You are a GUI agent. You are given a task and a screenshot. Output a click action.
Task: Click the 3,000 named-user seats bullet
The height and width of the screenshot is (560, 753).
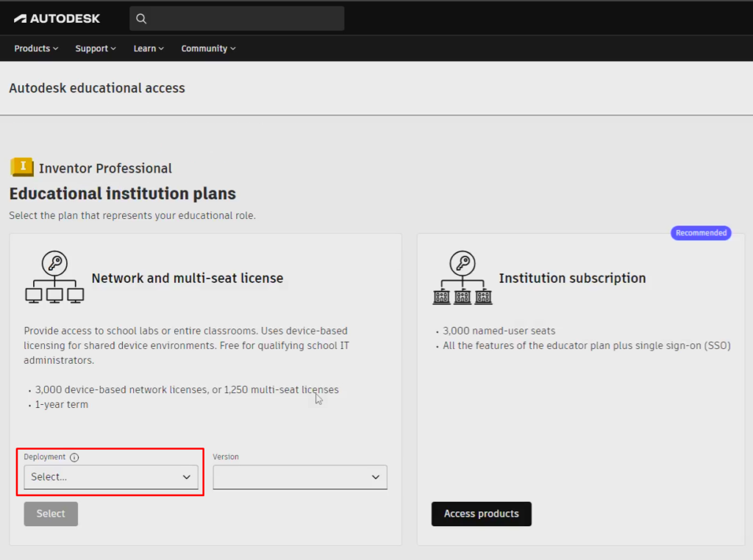point(499,331)
